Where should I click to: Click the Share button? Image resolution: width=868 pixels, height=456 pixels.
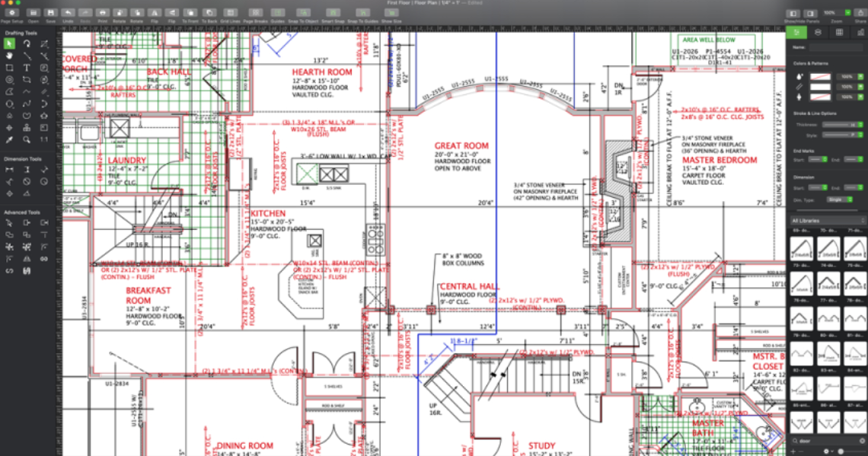pos(860,13)
